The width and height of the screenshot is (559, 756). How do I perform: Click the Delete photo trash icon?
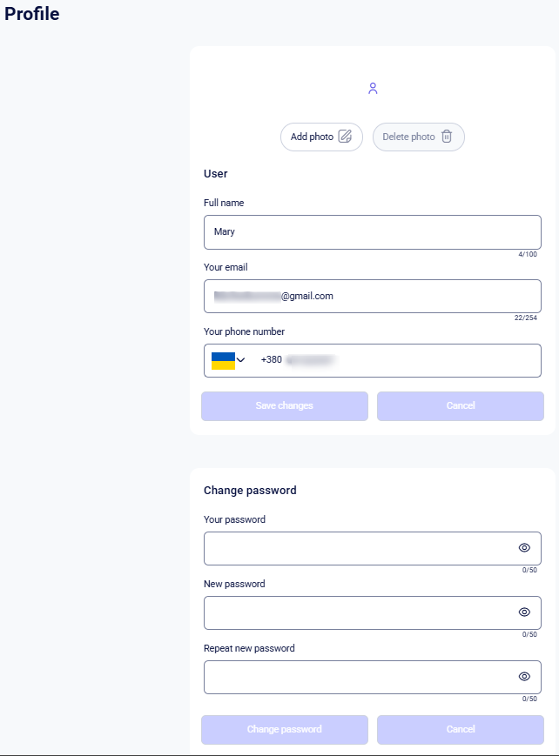pyautogui.click(x=447, y=137)
